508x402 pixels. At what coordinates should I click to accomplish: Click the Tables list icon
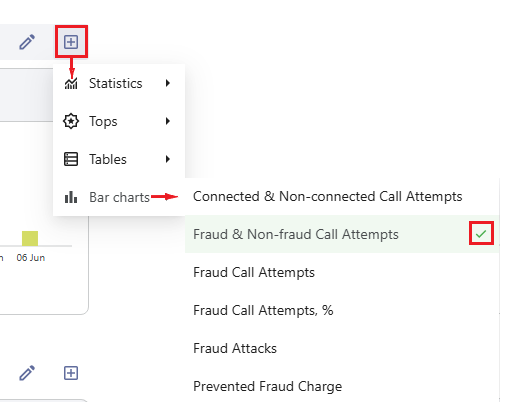71,159
